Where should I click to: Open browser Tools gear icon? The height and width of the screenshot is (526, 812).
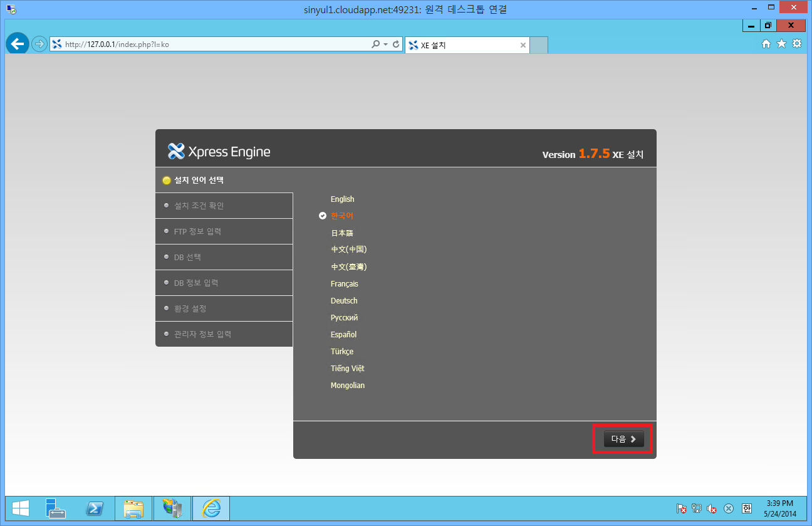[x=797, y=44]
